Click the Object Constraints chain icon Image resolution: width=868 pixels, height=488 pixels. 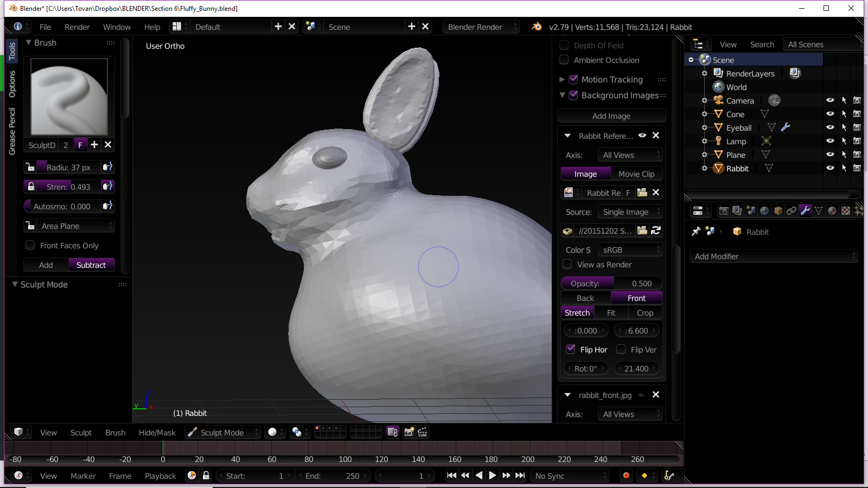coord(792,211)
